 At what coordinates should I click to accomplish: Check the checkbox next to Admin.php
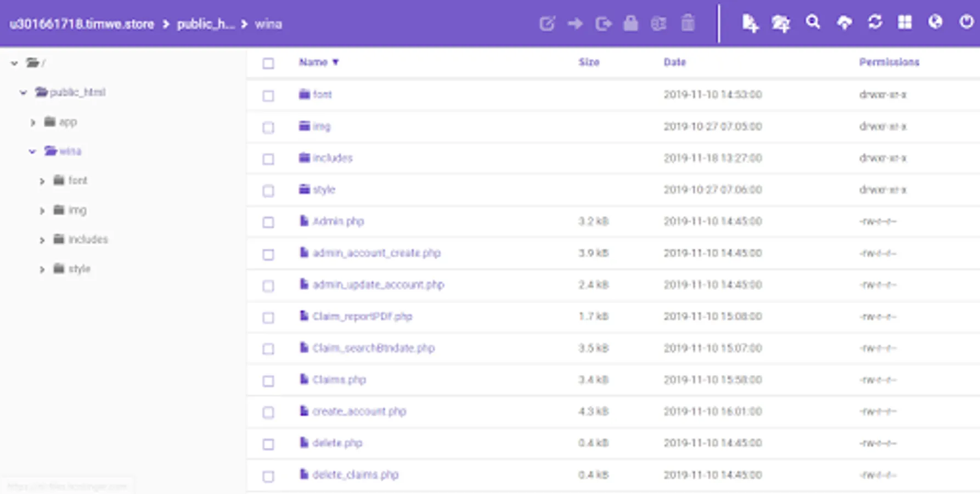[x=268, y=222]
